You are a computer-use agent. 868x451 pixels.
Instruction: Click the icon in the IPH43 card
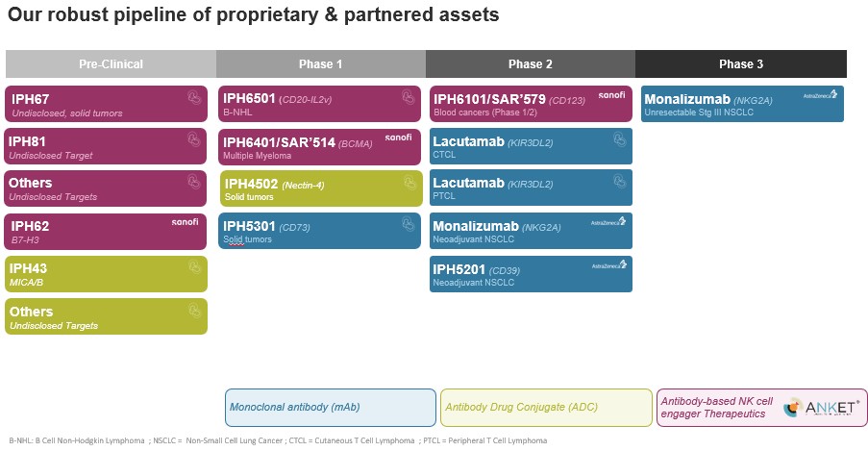193,266
